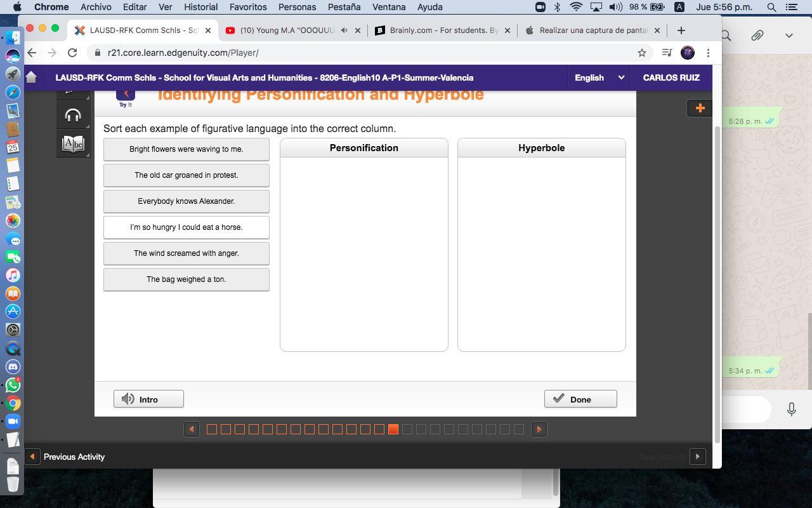The width and height of the screenshot is (812, 508).
Task: Open the English language dropdown
Action: coord(599,77)
